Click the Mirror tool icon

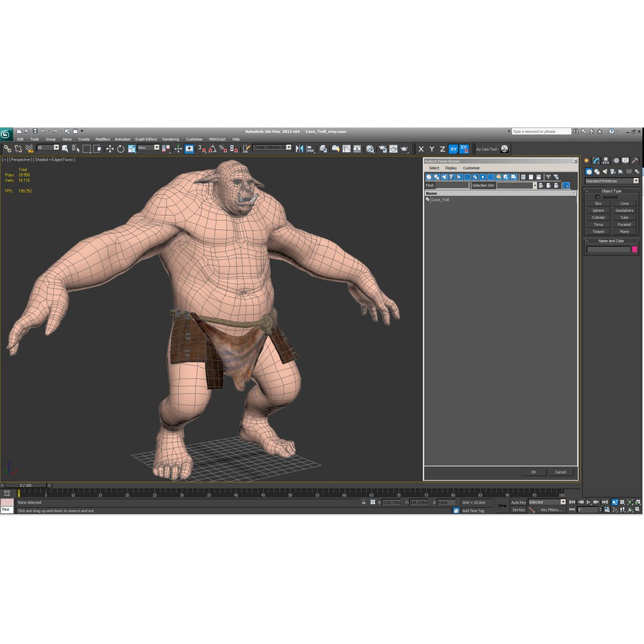(x=299, y=148)
